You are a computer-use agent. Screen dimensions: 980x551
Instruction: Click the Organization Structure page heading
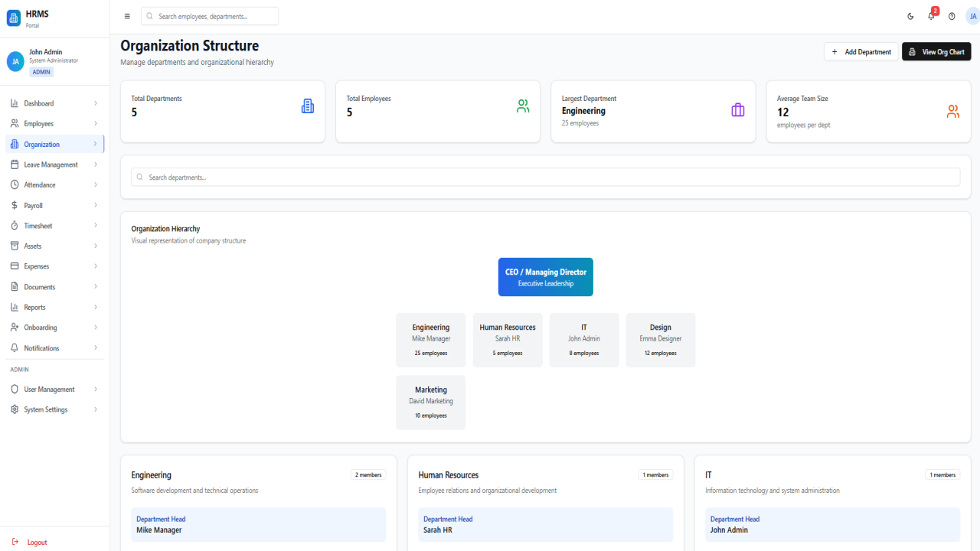pos(189,46)
